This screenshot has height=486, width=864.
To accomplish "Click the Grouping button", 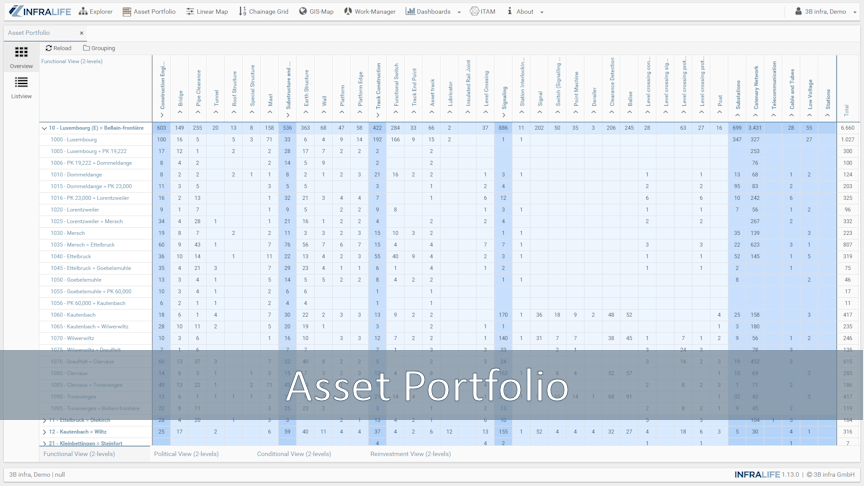I will (99, 48).
